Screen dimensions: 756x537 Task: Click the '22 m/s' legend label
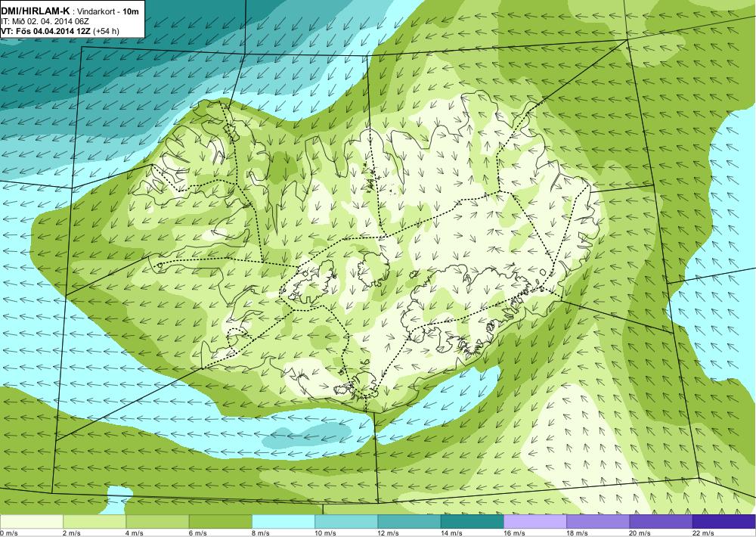point(704,533)
